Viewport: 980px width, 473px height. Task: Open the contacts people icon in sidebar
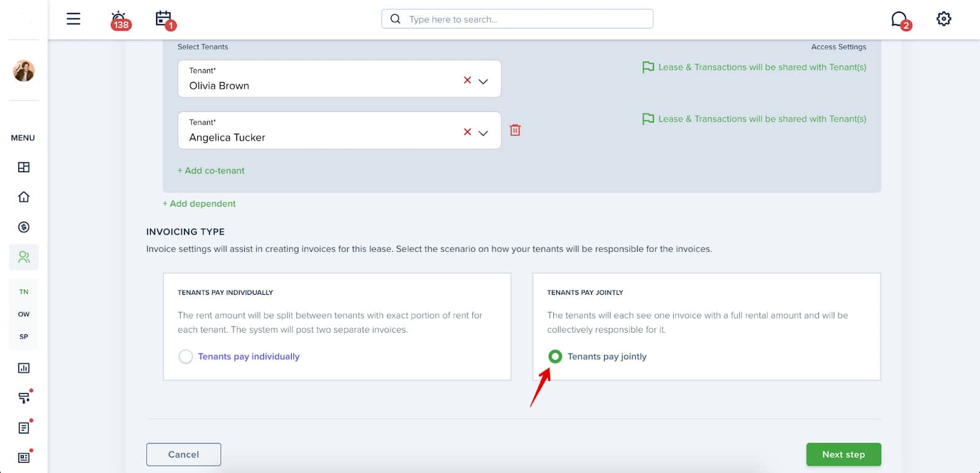click(x=24, y=257)
